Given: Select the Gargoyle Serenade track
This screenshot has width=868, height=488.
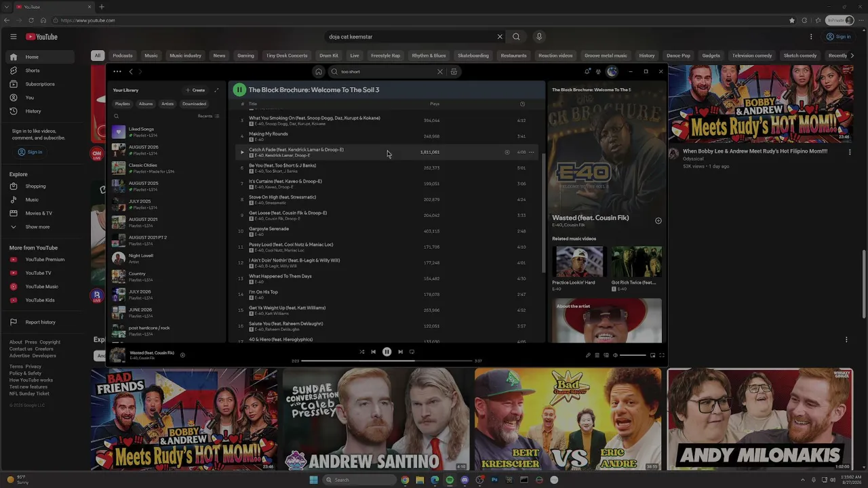Looking at the screenshot, I should [386, 231].
